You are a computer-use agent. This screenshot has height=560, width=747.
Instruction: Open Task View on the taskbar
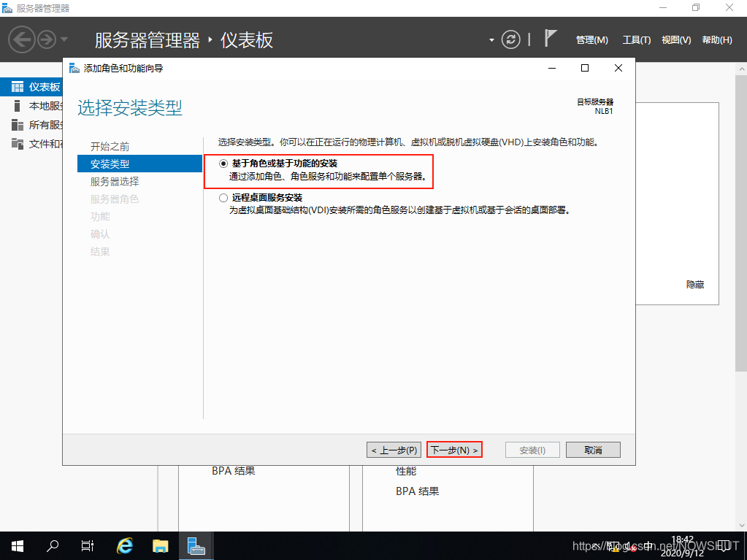88,545
